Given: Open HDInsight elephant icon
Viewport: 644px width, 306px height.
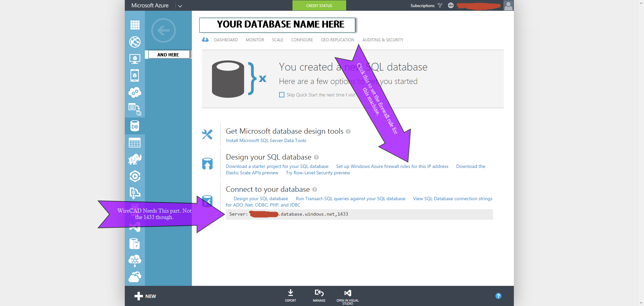Looking at the screenshot, I should 135,159.
